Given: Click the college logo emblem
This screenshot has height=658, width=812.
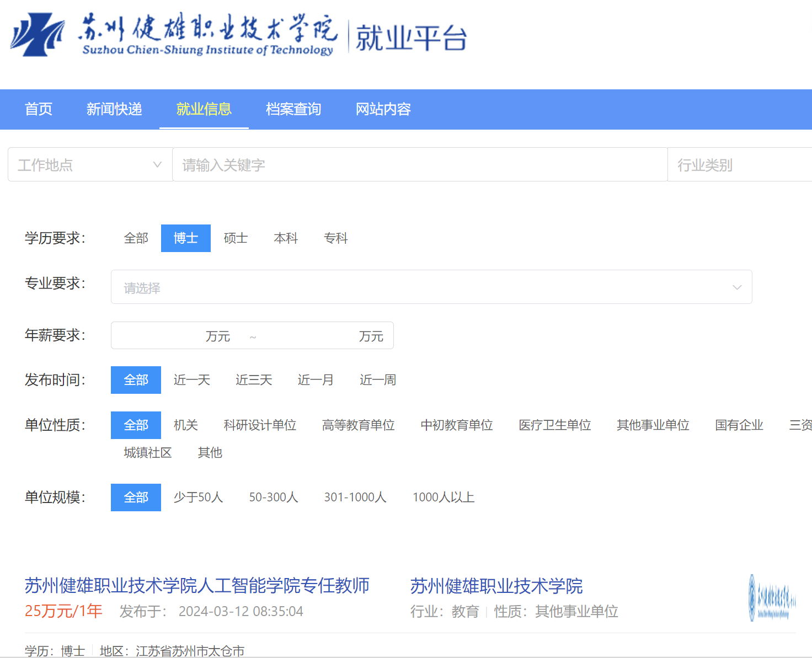Looking at the screenshot, I should pos(38,35).
